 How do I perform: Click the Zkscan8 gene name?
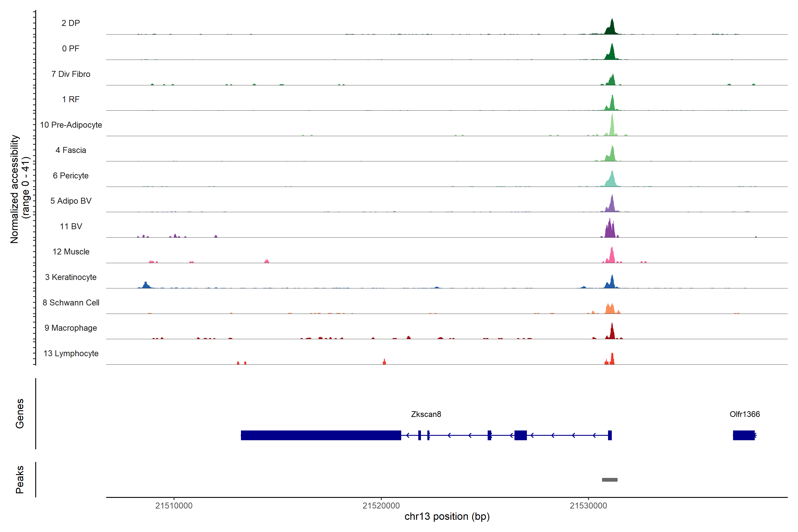(426, 414)
